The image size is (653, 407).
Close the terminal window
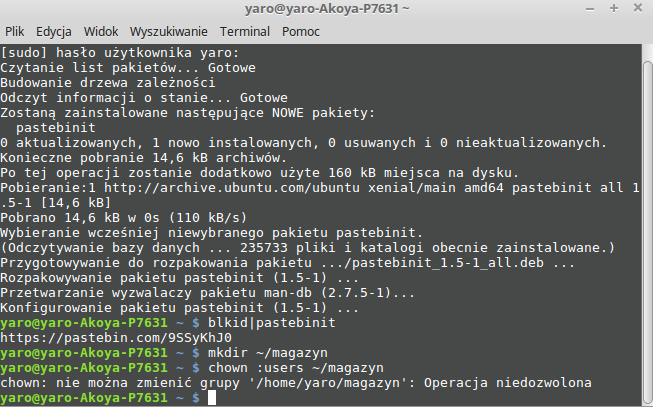tap(638, 8)
